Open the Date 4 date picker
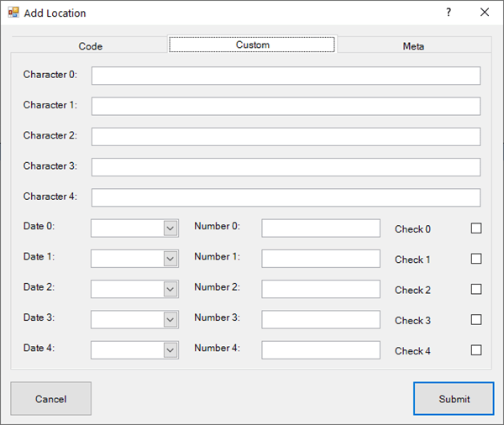 pos(171,350)
